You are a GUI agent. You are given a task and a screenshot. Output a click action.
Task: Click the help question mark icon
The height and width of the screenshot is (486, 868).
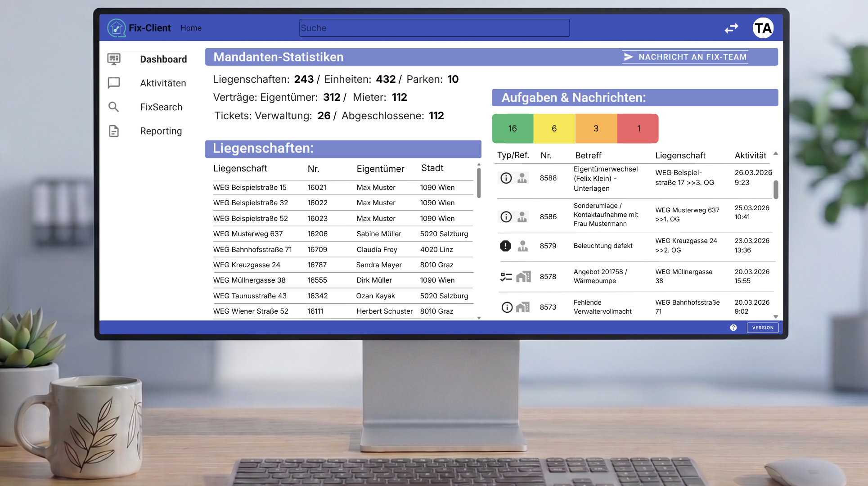(733, 328)
